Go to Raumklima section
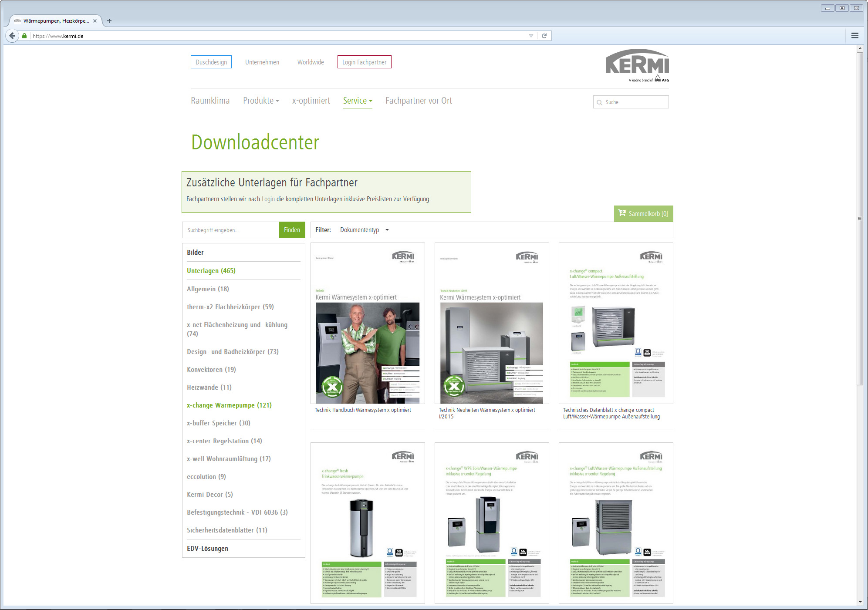This screenshot has height=610, width=868. tap(210, 101)
